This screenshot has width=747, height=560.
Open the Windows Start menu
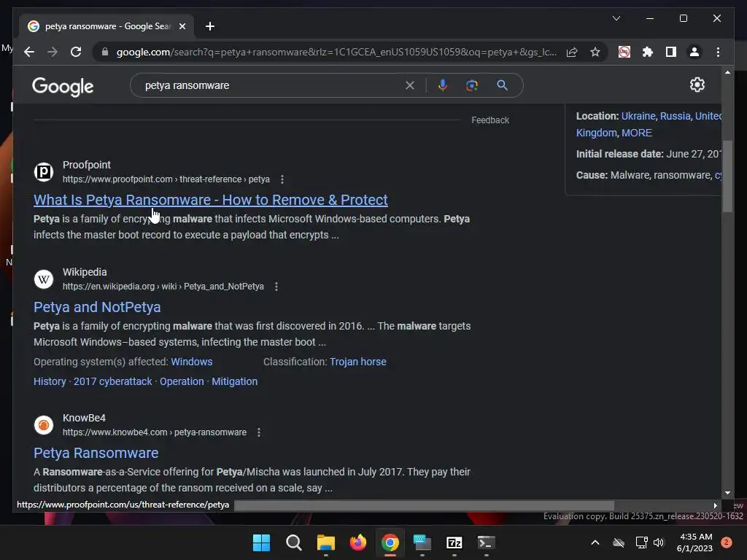261,542
